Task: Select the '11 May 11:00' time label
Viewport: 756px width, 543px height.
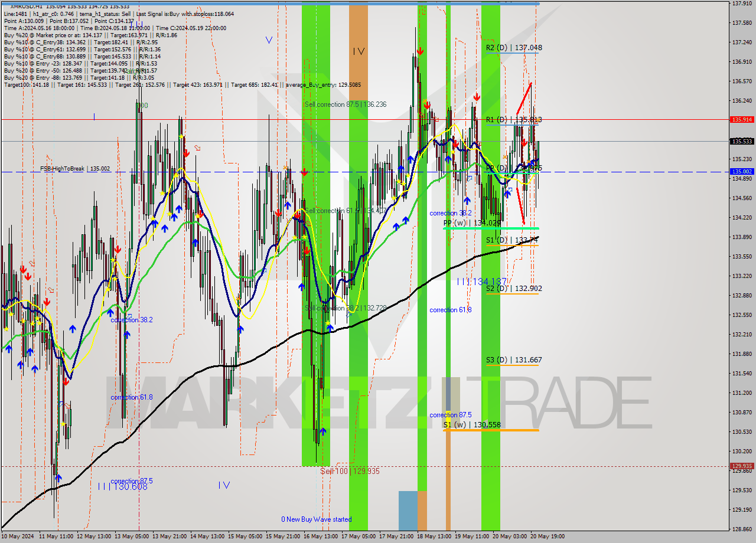Action: (56, 537)
